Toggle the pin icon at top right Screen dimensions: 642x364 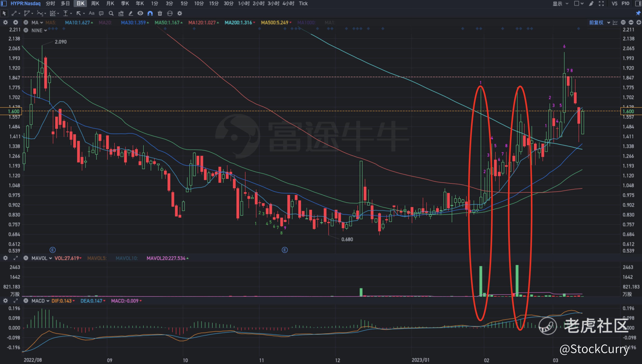(x=638, y=13)
